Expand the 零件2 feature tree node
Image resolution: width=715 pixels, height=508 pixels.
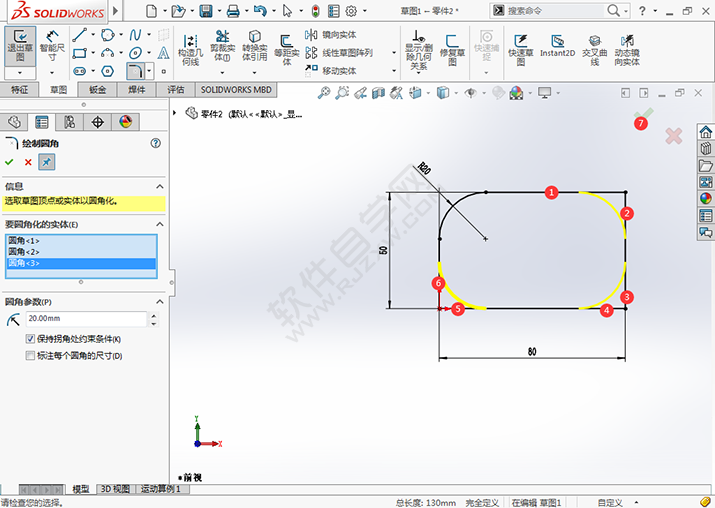tap(176, 113)
